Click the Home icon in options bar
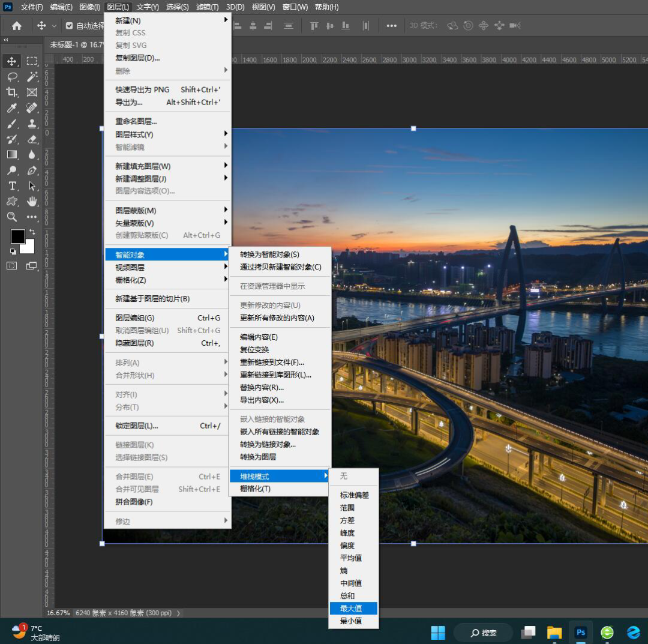This screenshot has width=648, height=644. (17, 26)
